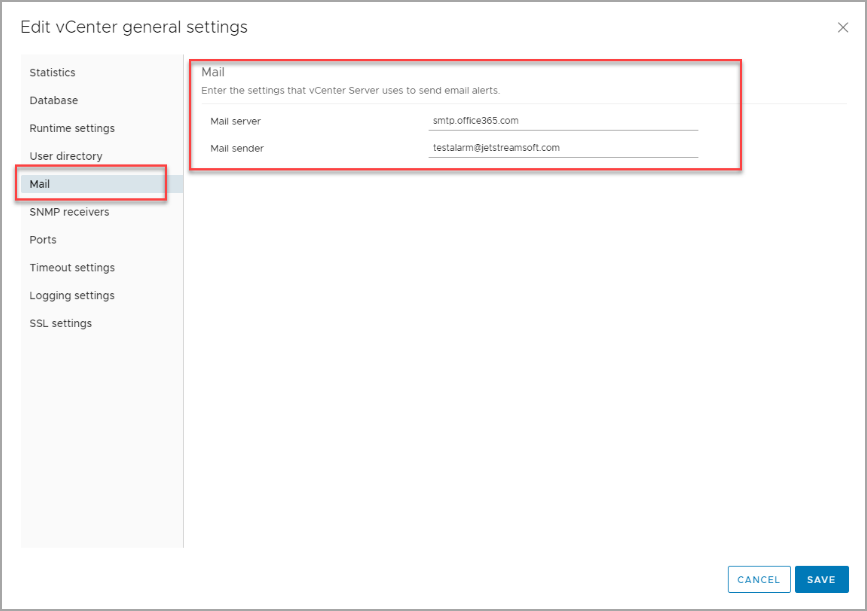Click the Mail sender label
The width and height of the screenshot is (867, 611).
[x=237, y=148]
